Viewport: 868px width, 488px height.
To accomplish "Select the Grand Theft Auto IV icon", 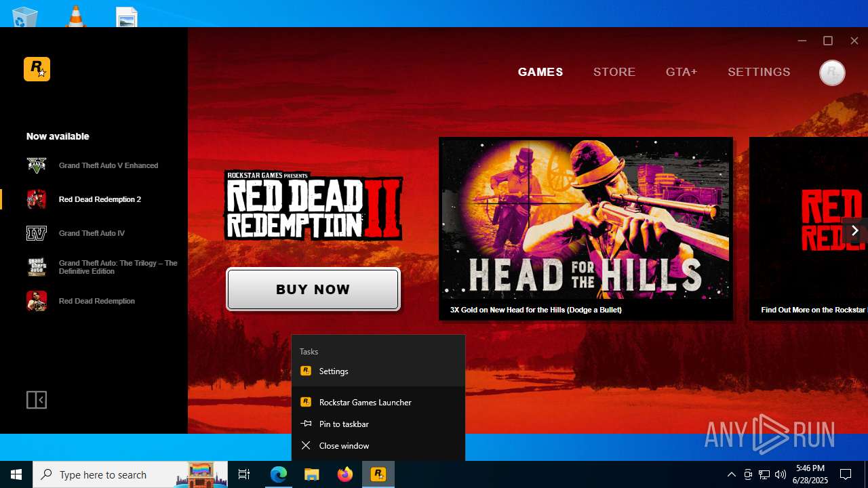I will pyautogui.click(x=37, y=233).
